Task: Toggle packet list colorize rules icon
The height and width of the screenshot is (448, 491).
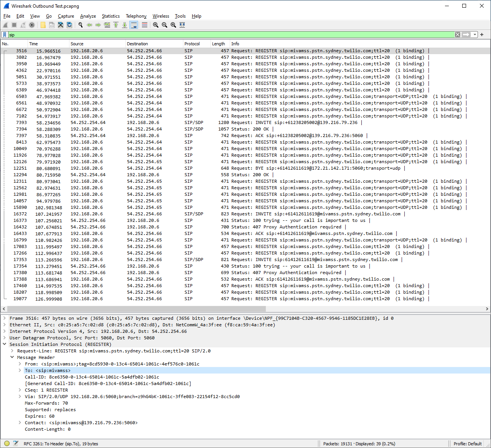Action: point(144,25)
